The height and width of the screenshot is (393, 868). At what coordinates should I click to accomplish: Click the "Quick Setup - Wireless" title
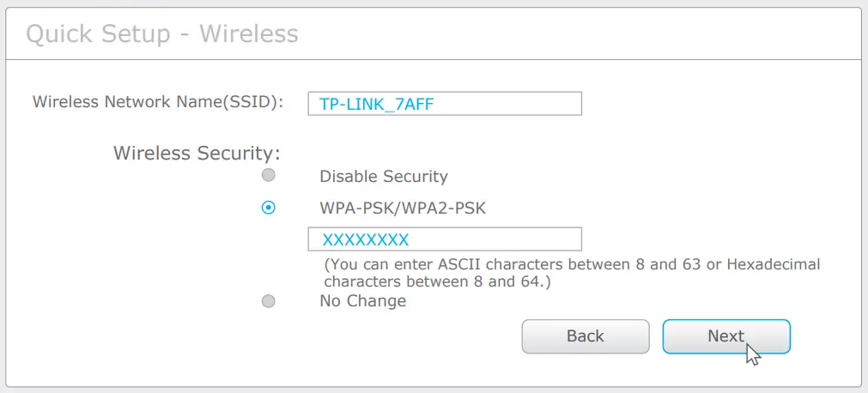pos(162,34)
